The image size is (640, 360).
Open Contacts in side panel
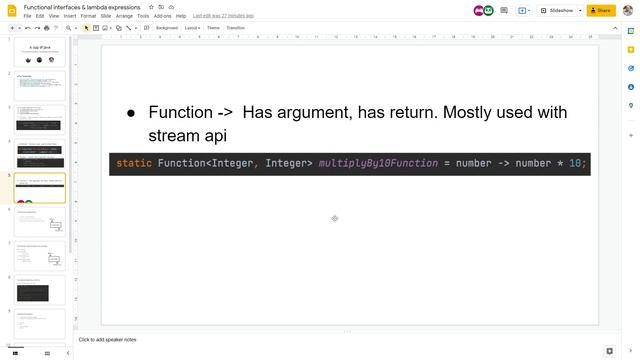point(631,87)
